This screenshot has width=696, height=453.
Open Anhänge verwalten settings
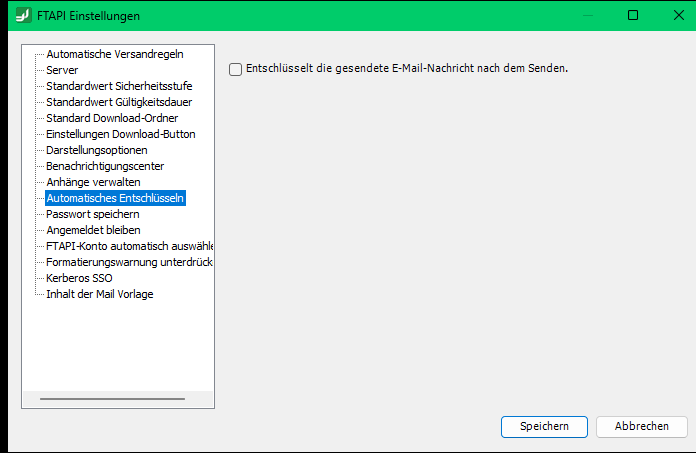[93, 182]
